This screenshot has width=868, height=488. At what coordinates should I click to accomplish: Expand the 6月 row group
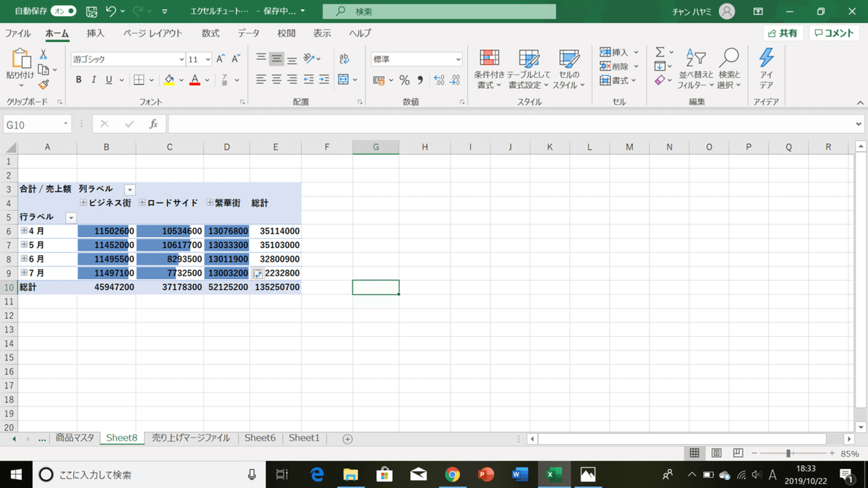point(25,258)
